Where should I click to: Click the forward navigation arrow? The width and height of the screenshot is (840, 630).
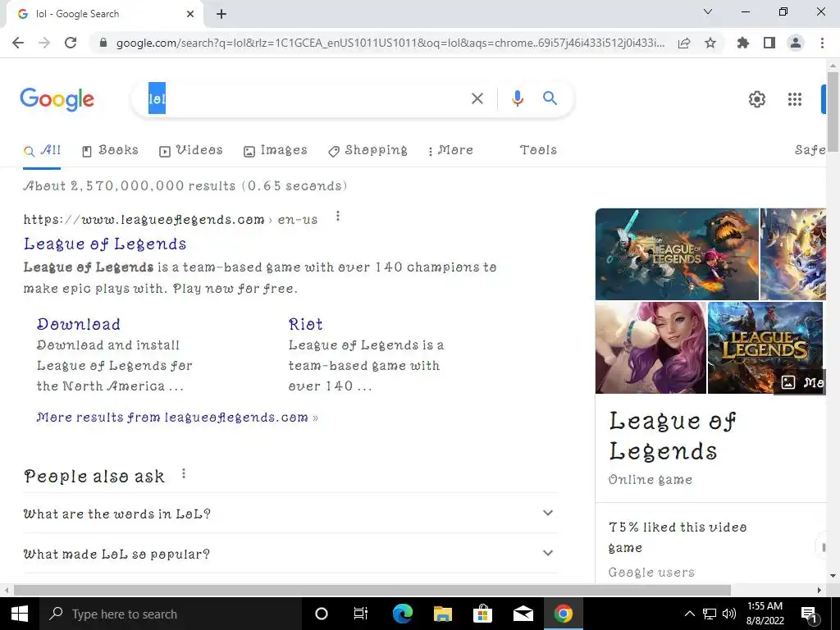pos(44,43)
